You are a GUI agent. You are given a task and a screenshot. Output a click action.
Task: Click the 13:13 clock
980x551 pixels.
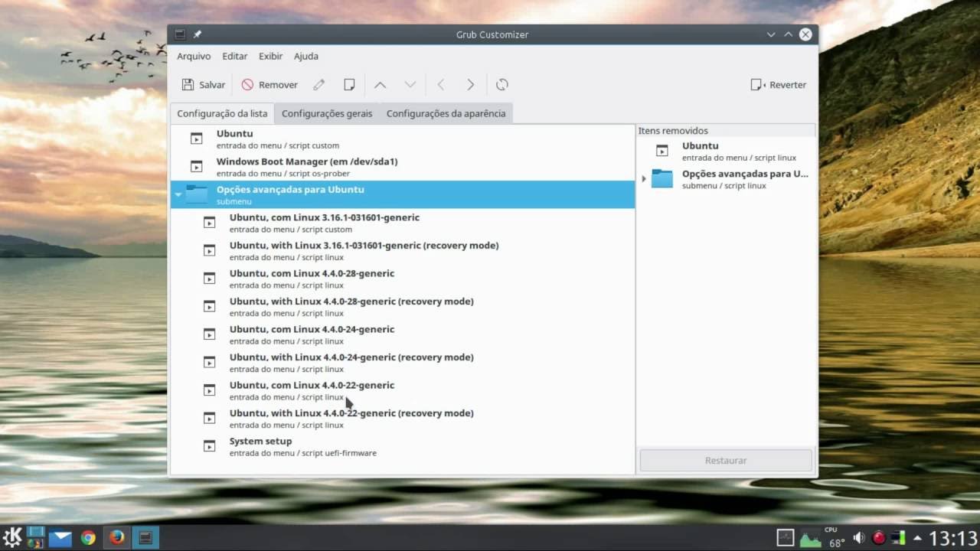[x=953, y=539]
